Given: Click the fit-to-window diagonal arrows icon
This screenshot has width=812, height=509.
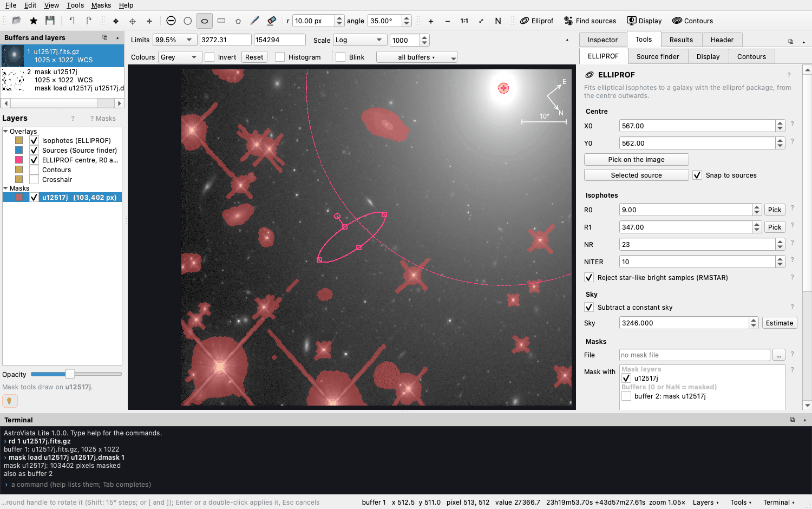Looking at the screenshot, I should coord(481,21).
